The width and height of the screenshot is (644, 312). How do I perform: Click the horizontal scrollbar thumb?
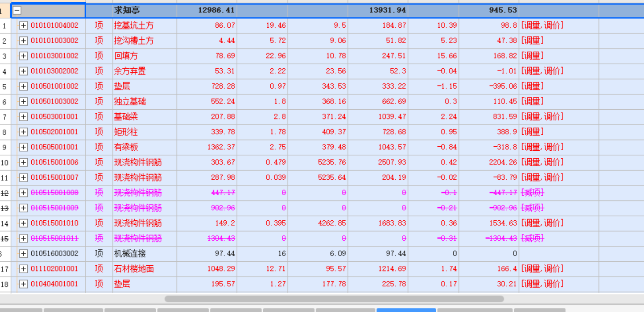[x=334, y=299]
